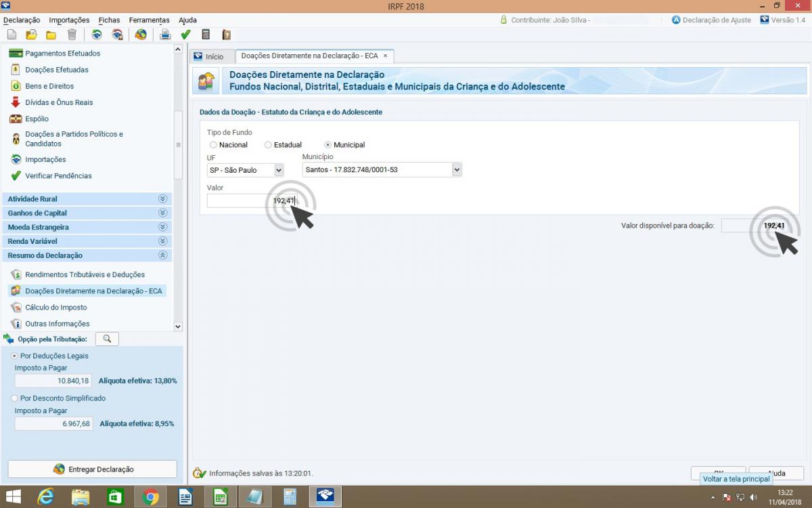The height and width of the screenshot is (508, 812).
Task: Click the Imposto a Pagar 10.840,18 field
Action: point(53,381)
